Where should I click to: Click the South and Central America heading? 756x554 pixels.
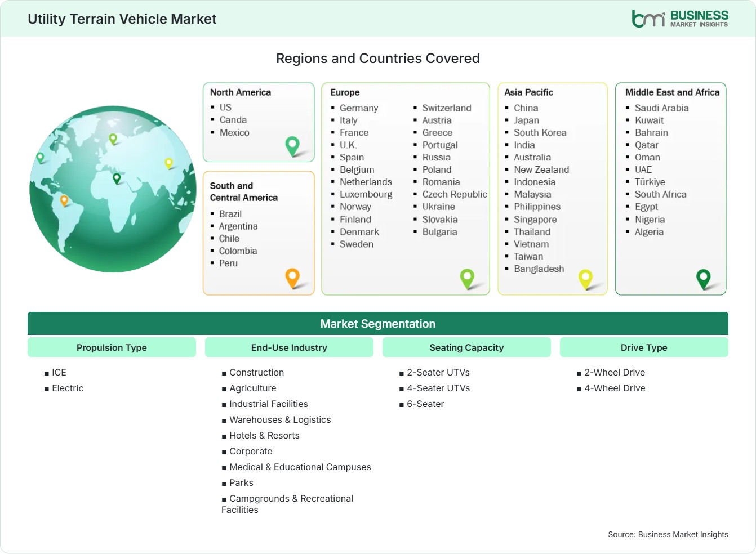(x=244, y=191)
